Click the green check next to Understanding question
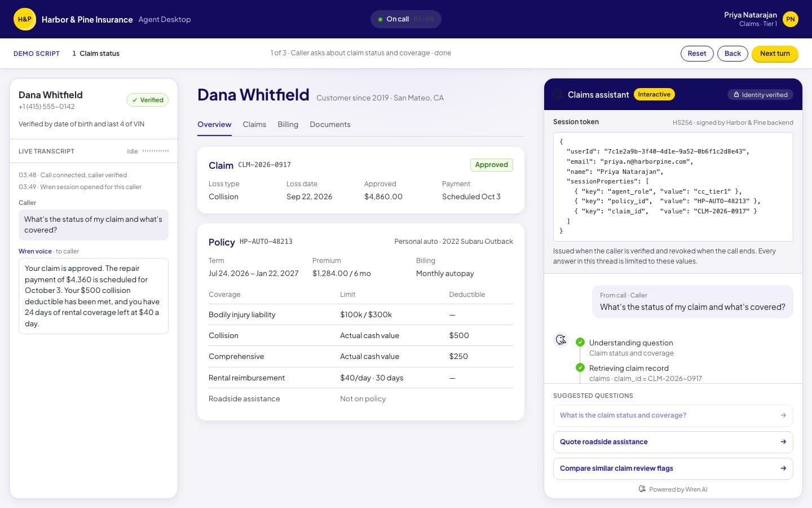 [x=580, y=342]
